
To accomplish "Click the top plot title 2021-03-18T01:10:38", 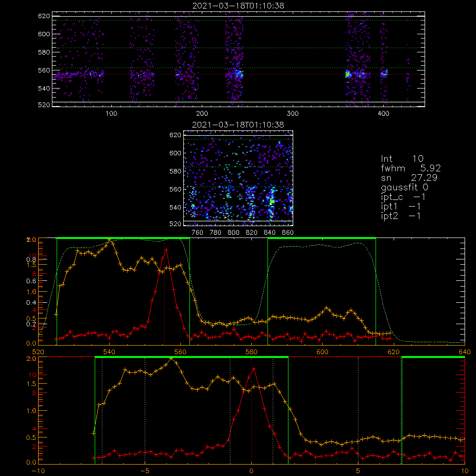I will 238,6.
